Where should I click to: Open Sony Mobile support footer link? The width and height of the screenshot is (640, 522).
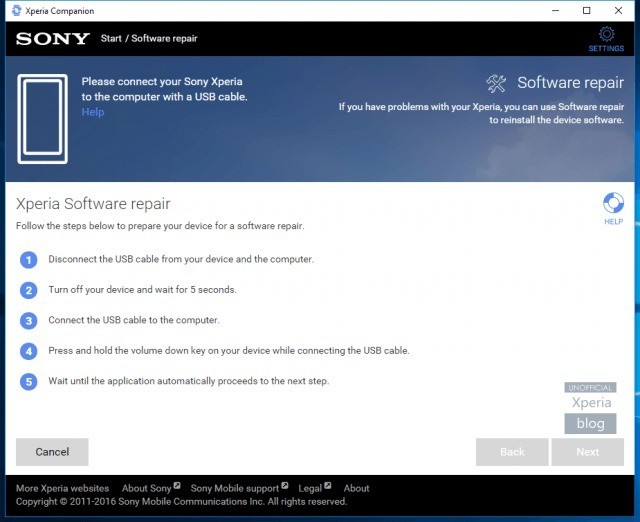pyautogui.click(x=235, y=489)
